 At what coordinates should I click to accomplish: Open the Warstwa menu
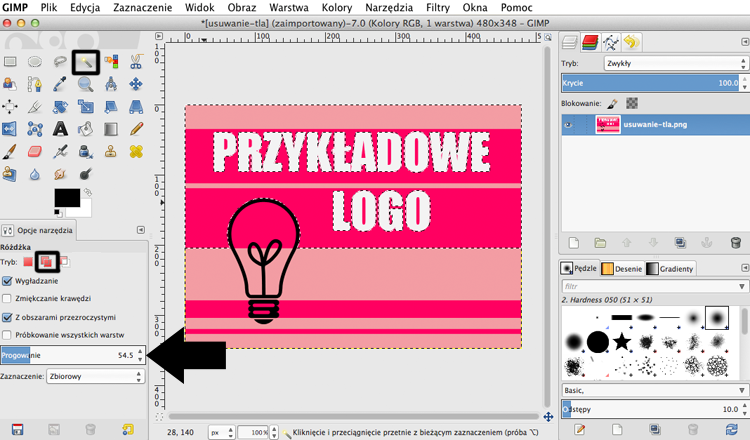289,8
